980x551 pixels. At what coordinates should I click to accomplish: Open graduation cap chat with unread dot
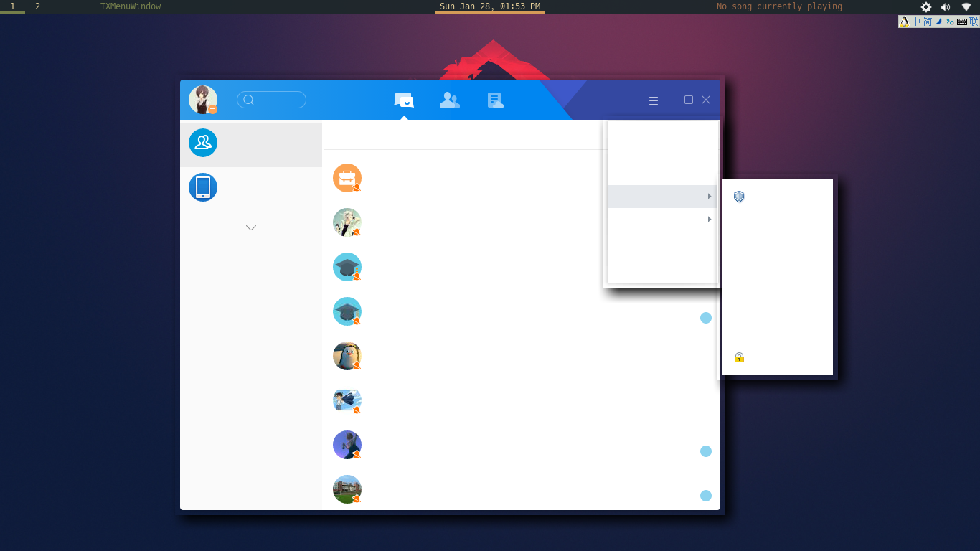click(x=347, y=311)
